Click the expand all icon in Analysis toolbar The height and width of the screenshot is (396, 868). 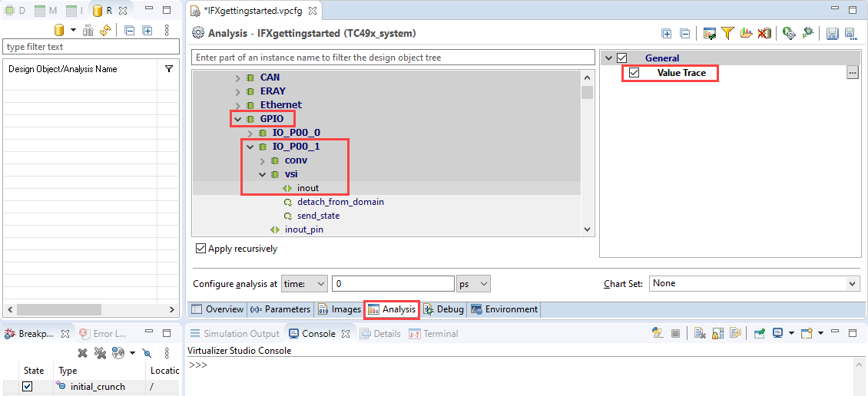(x=666, y=33)
